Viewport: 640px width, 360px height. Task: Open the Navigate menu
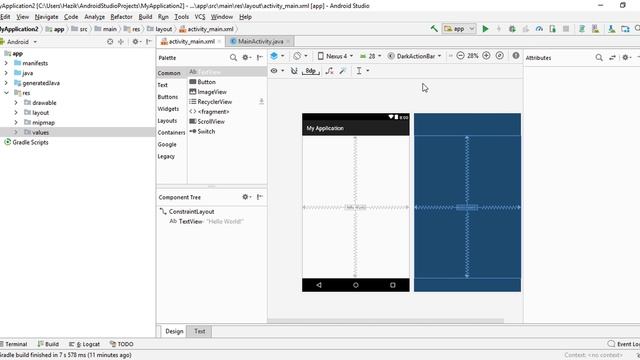(x=47, y=17)
